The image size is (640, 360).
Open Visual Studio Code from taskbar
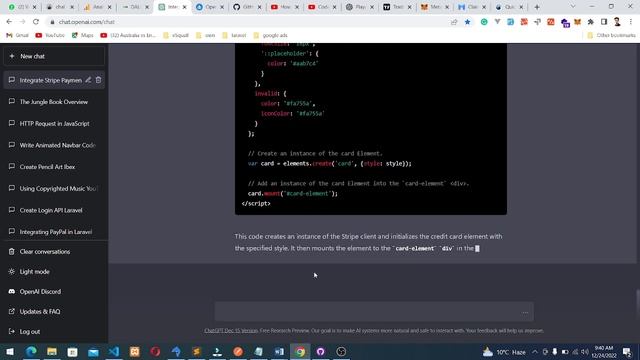tap(114, 351)
